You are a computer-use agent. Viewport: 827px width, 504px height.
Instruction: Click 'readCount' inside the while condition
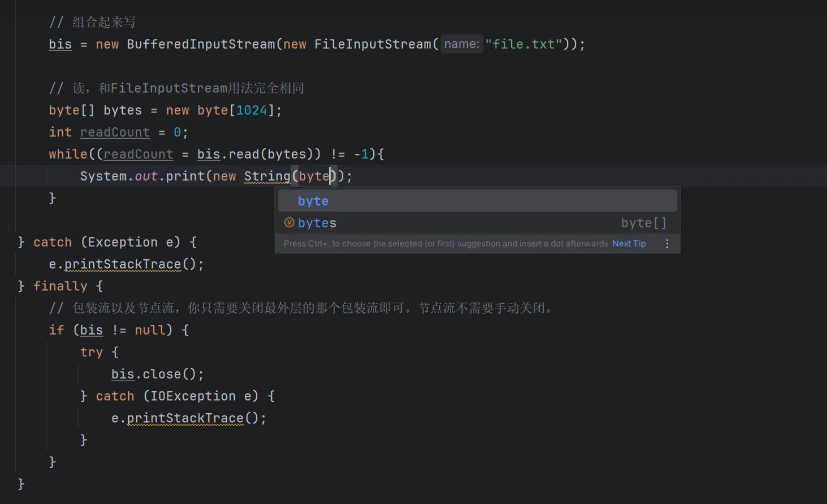pyautogui.click(x=138, y=154)
